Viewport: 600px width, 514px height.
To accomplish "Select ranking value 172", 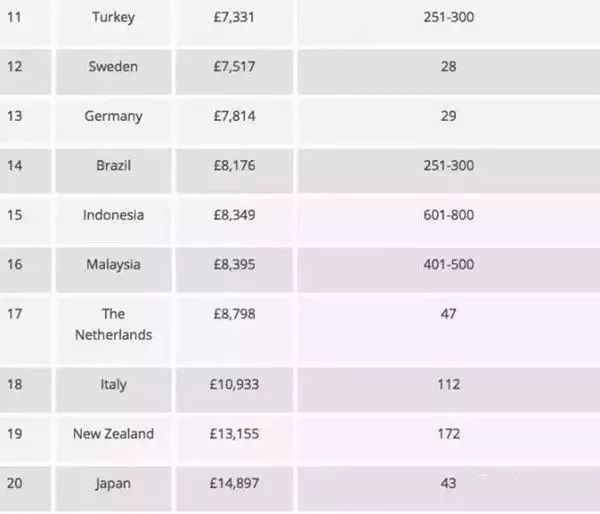I will [x=448, y=434].
